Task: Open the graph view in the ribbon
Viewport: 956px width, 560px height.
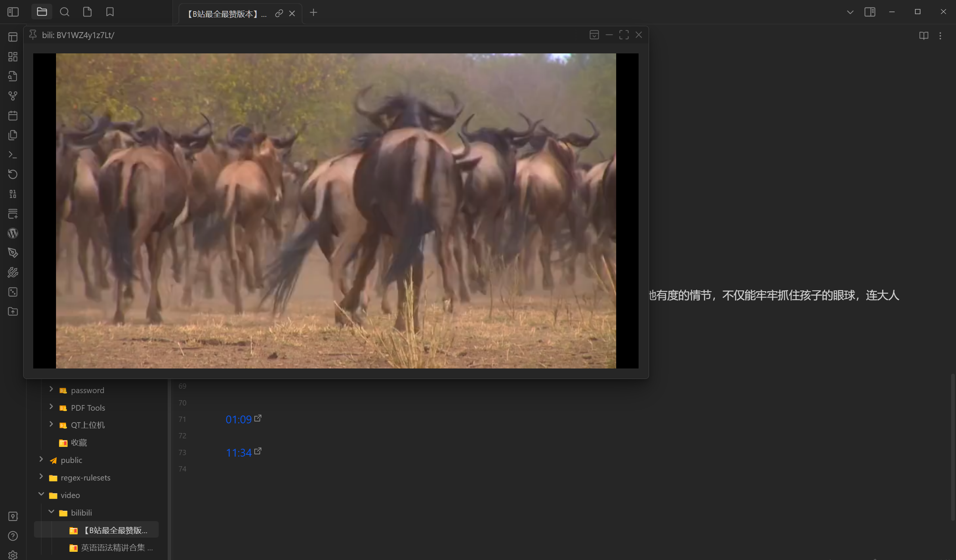Action: 13,96
